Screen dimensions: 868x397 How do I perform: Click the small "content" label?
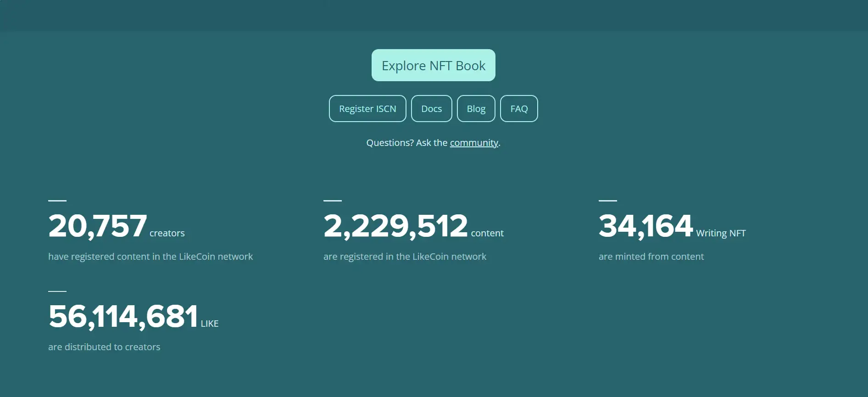(487, 233)
